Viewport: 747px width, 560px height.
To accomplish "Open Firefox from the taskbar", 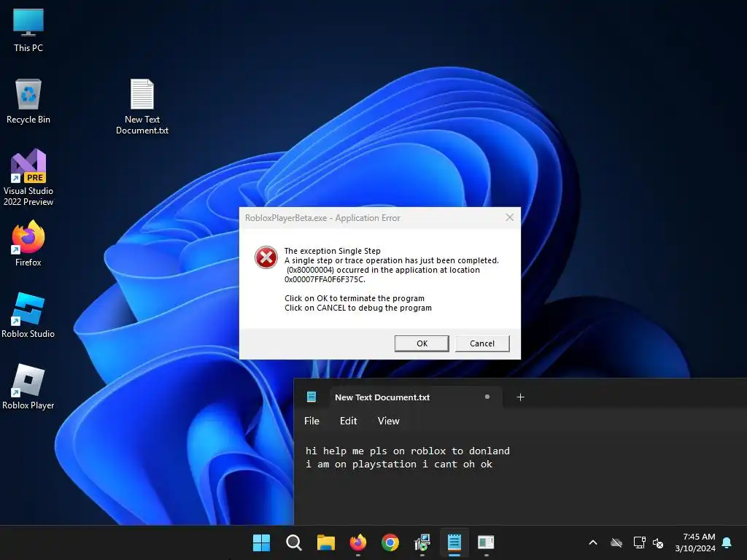I will click(357, 542).
